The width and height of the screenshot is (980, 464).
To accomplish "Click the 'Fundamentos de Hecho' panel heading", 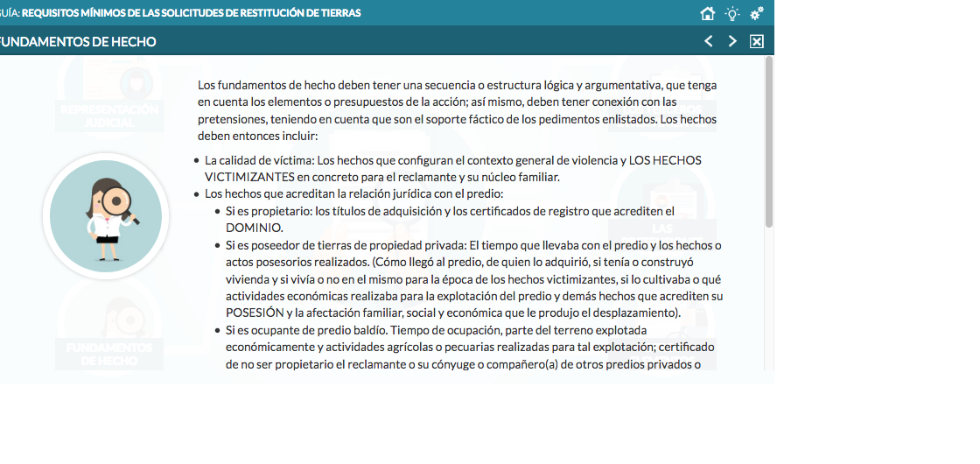I will [x=79, y=41].
